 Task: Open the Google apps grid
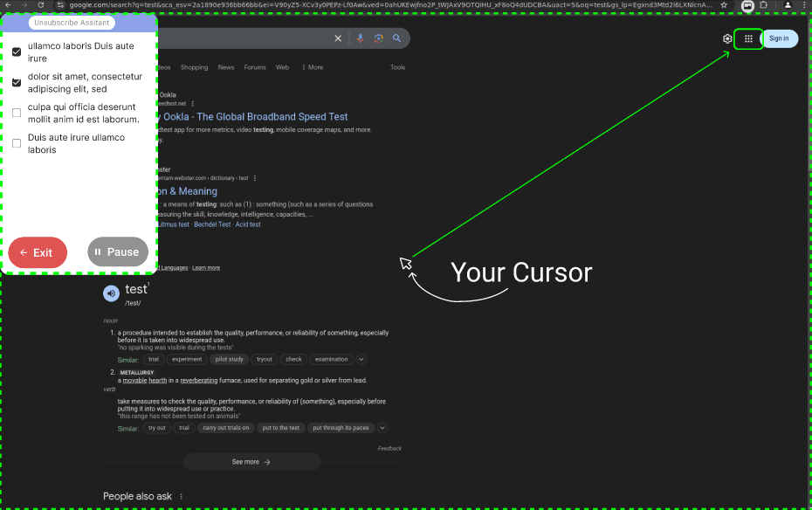tap(748, 38)
